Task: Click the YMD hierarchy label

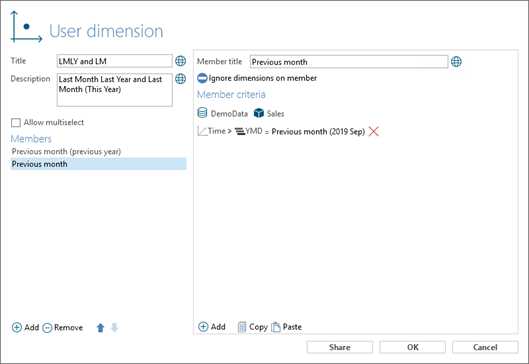Action: click(x=254, y=131)
